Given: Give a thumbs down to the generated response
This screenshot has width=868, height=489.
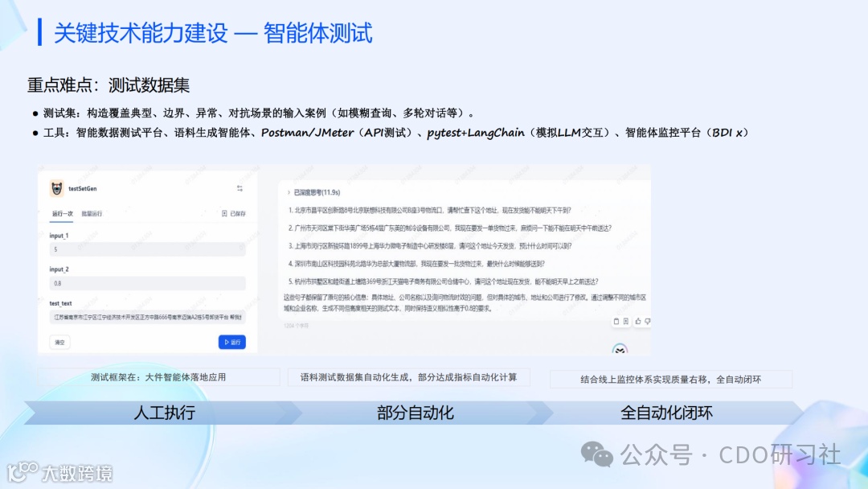Looking at the screenshot, I should [x=648, y=322].
